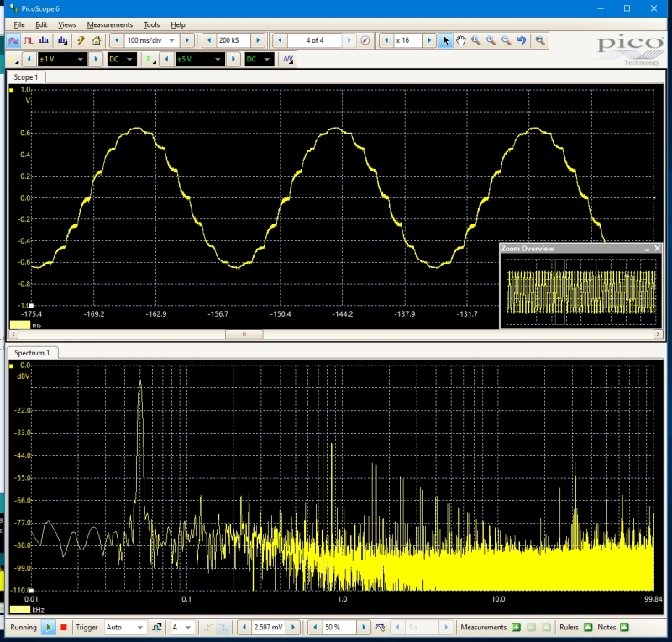Select the Scope 1 tab
Screen dimensions: 672x642
pos(26,77)
